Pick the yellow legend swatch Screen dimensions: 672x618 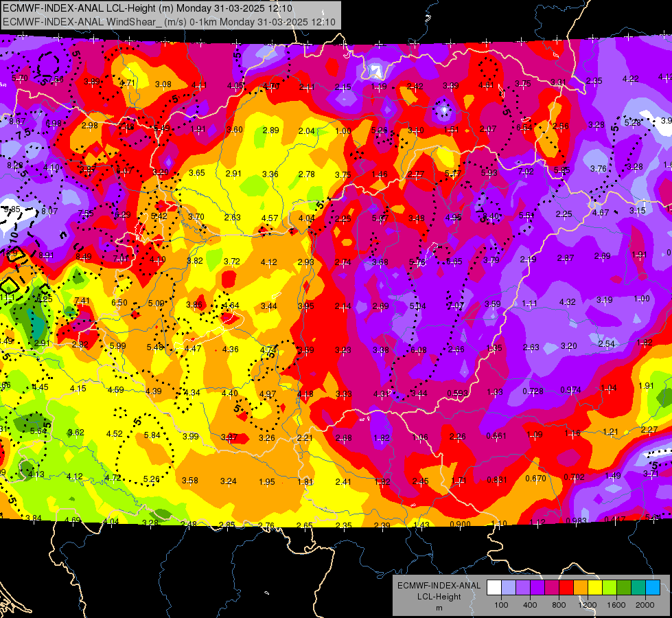[595, 588]
